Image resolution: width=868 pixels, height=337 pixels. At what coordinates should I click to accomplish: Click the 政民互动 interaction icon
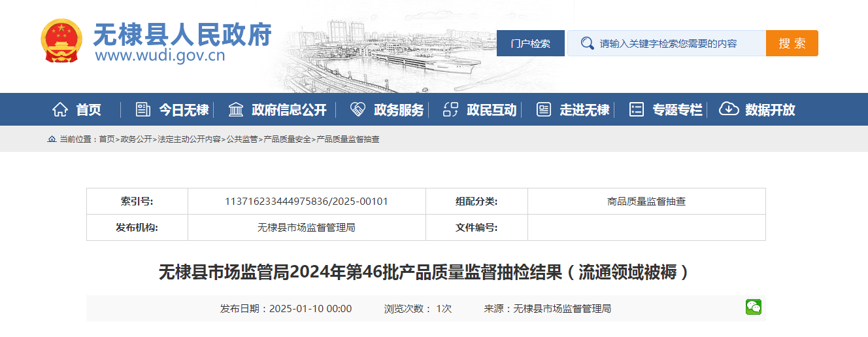pyautogui.click(x=451, y=110)
